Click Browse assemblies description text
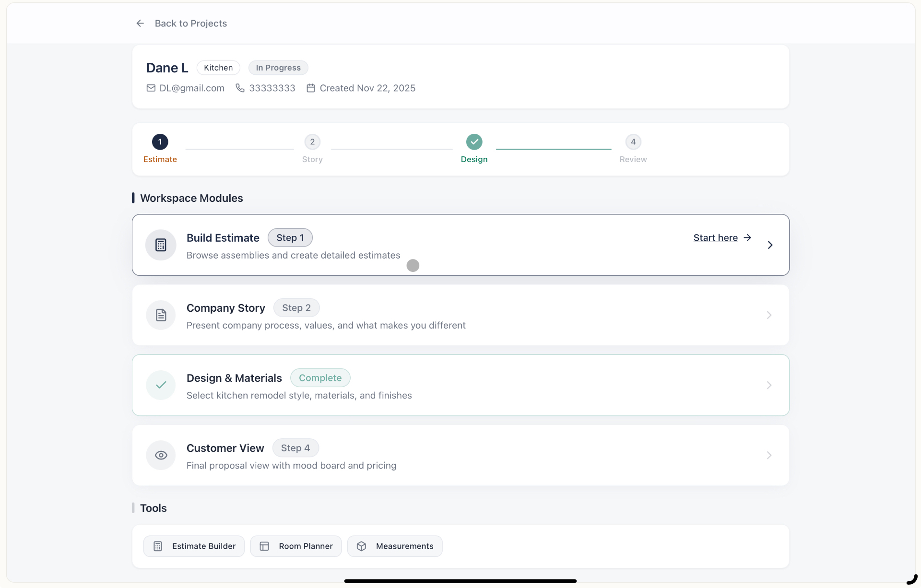Viewport: 921px width, 588px height. click(293, 255)
